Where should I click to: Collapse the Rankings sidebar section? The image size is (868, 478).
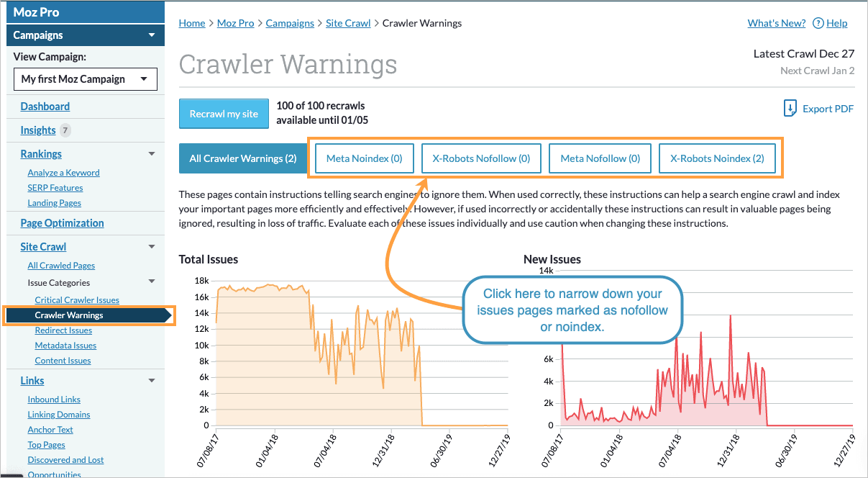(151, 153)
